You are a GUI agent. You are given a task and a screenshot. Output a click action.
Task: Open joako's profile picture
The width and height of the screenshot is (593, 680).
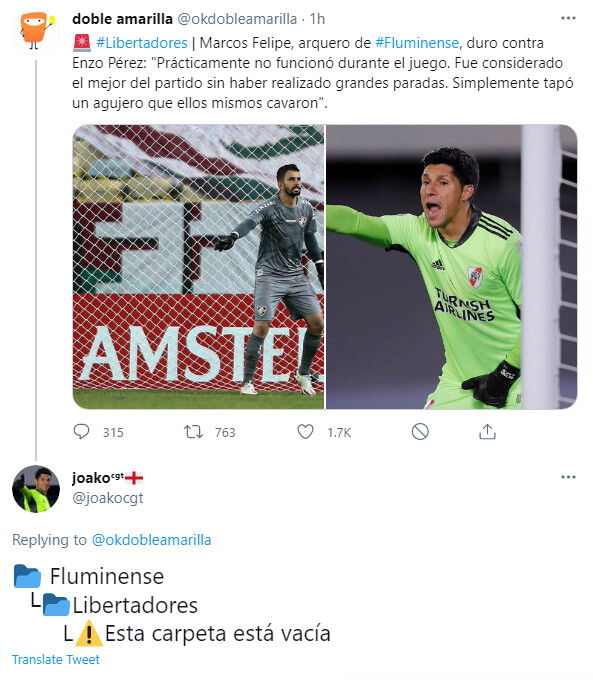coord(36,489)
